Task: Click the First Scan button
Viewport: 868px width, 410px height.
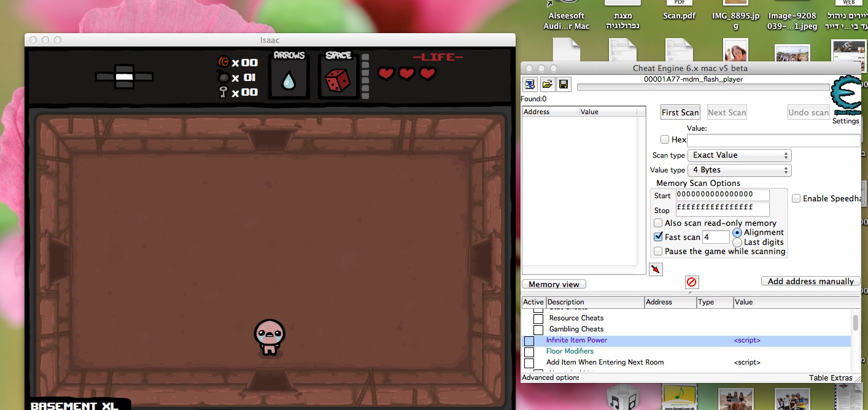Action: (x=680, y=112)
